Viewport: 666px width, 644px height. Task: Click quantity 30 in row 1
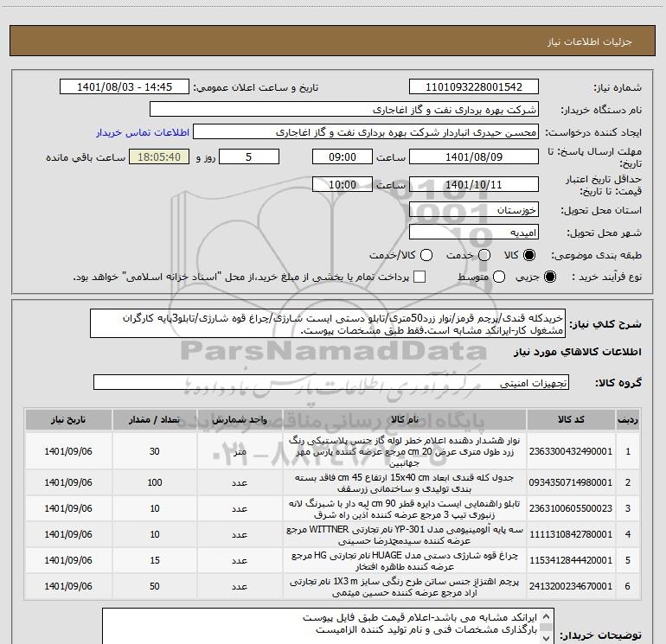point(155,451)
